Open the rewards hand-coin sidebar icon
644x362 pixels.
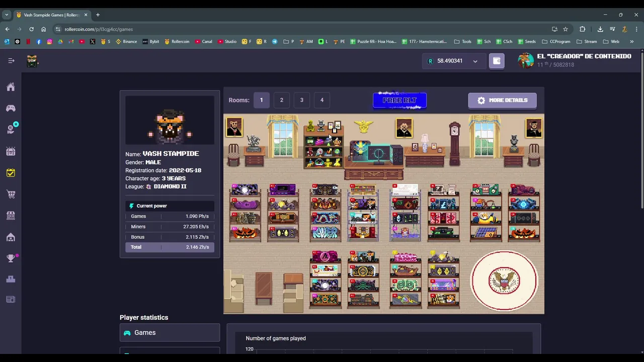[11, 130]
